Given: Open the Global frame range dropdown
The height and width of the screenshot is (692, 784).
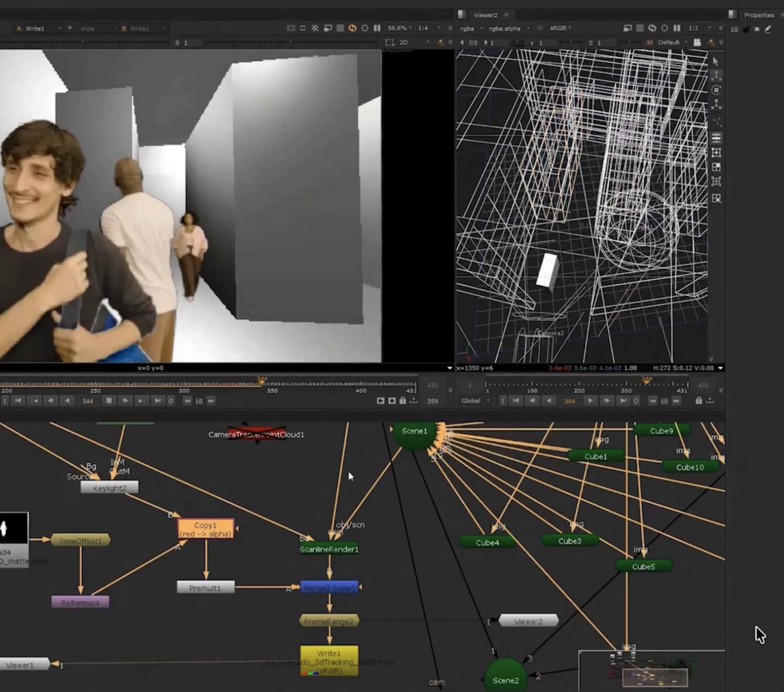Looking at the screenshot, I should pyautogui.click(x=475, y=401).
